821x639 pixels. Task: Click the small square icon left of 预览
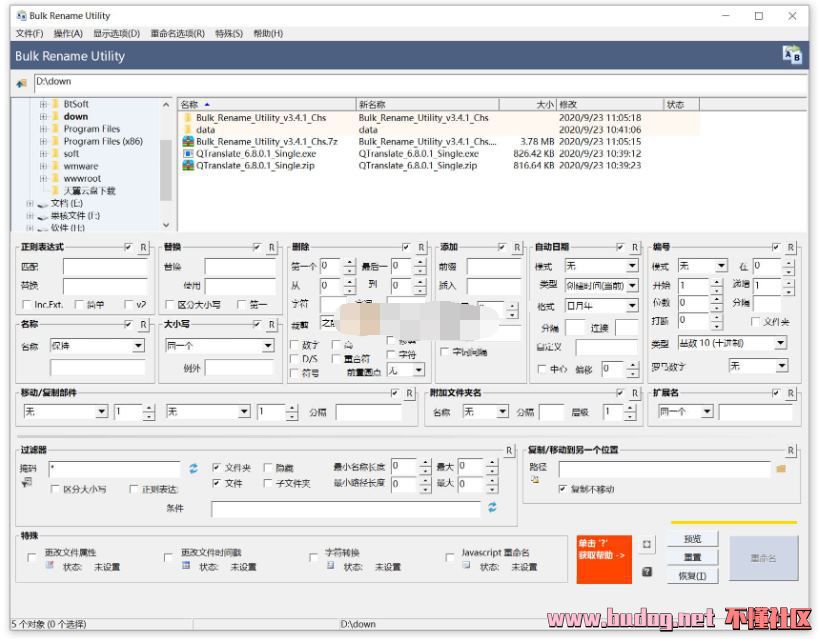[647, 544]
